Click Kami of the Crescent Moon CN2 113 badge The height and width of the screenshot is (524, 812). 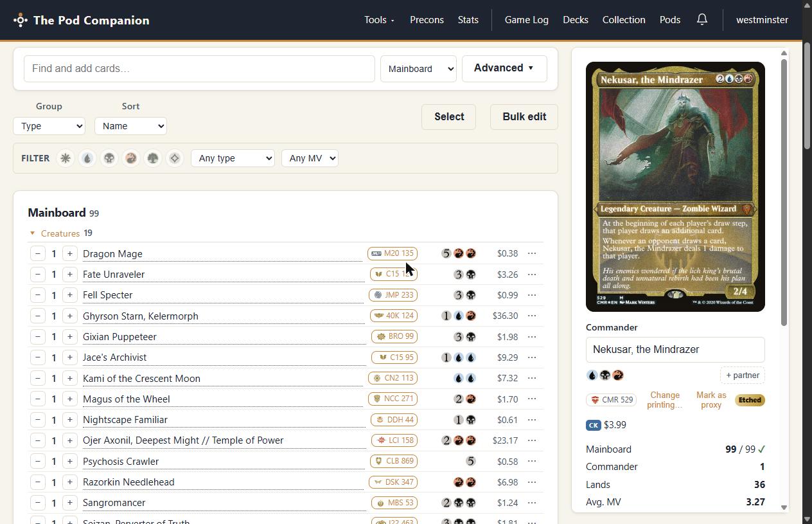click(x=393, y=378)
